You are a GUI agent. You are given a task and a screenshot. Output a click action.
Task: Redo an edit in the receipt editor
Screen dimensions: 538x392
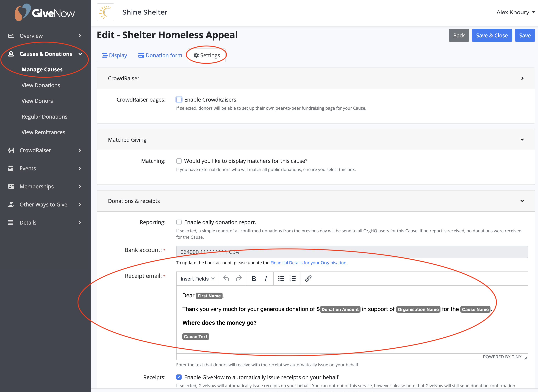tap(238, 279)
